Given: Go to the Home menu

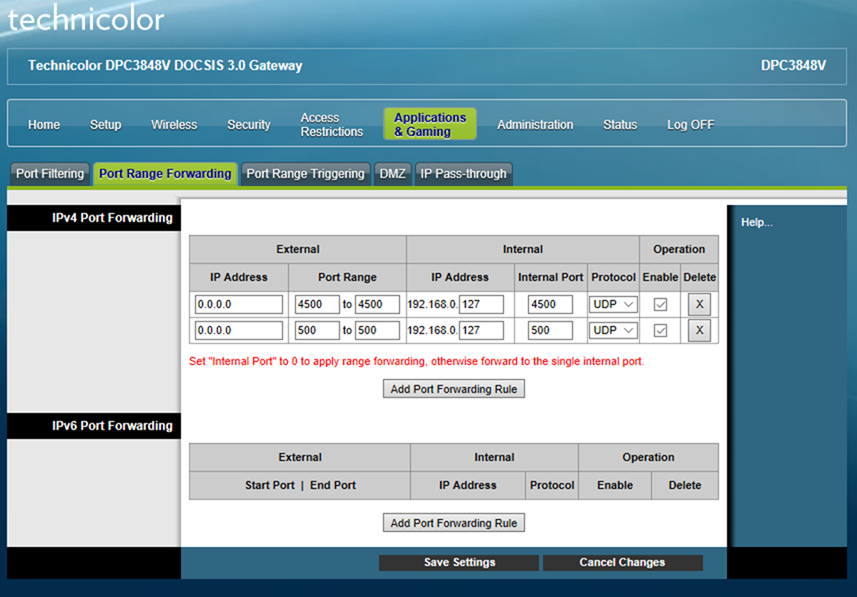Looking at the screenshot, I should tap(44, 125).
